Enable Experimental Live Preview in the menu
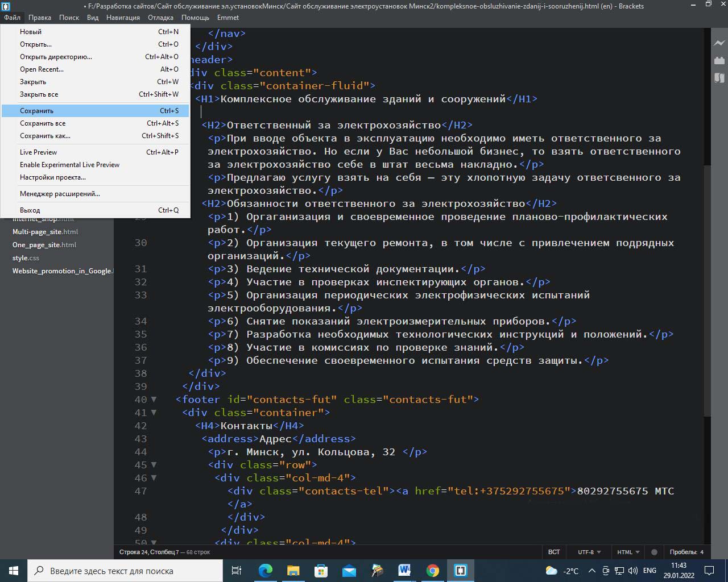728x582 pixels. [69, 165]
